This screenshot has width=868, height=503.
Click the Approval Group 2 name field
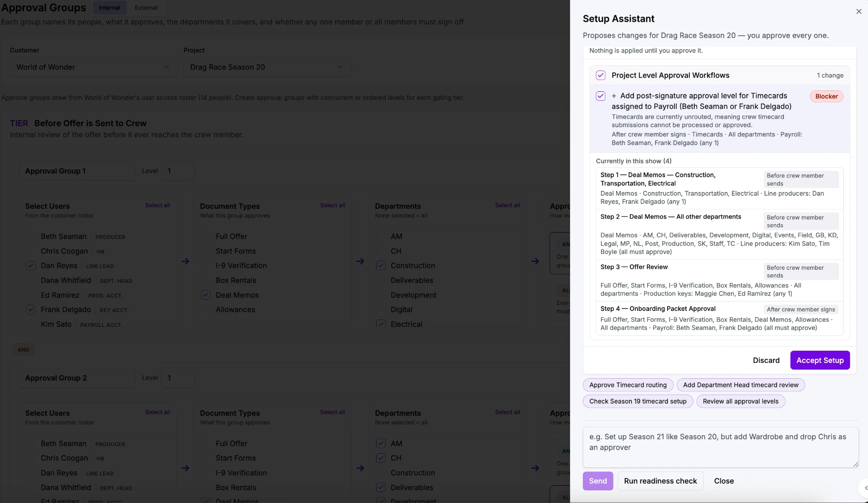(x=77, y=378)
